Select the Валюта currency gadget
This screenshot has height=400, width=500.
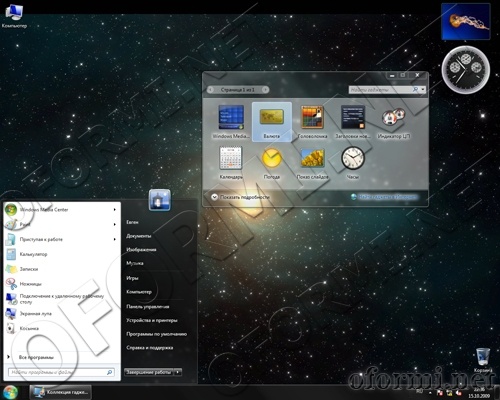point(272,122)
